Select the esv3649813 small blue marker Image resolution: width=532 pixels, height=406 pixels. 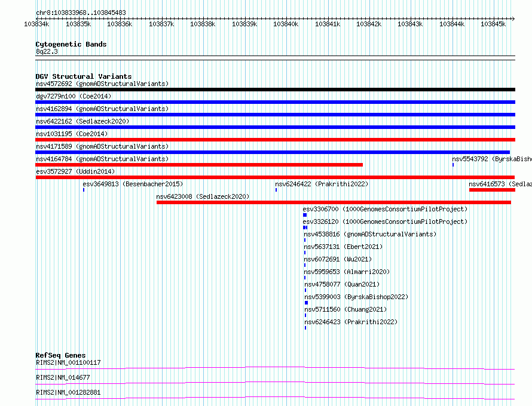click(x=84, y=190)
